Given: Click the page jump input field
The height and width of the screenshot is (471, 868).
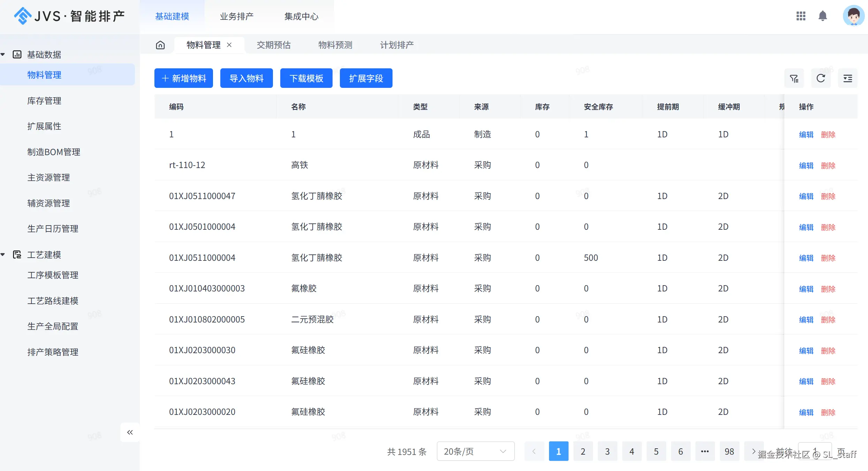Looking at the screenshot, I should [815, 451].
